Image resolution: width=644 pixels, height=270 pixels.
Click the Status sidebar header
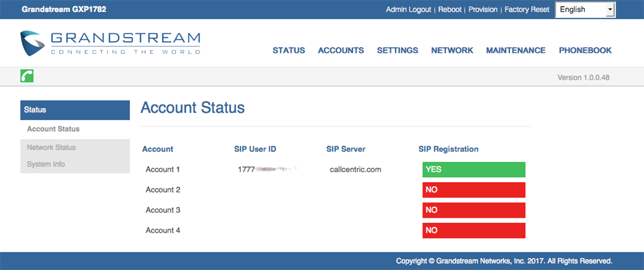coord(75,110)
